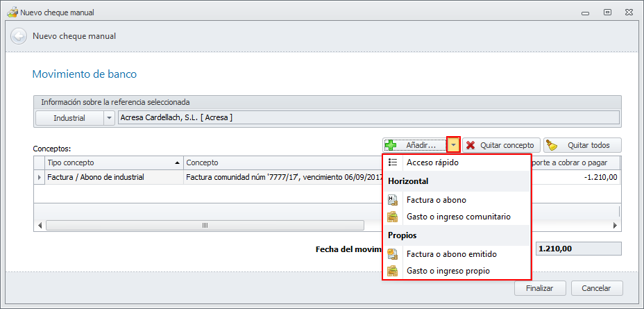Viewport: 644px width, 309px height.
Task: Click the Gasto o ingreso propio icon
Action: (393, 271)
